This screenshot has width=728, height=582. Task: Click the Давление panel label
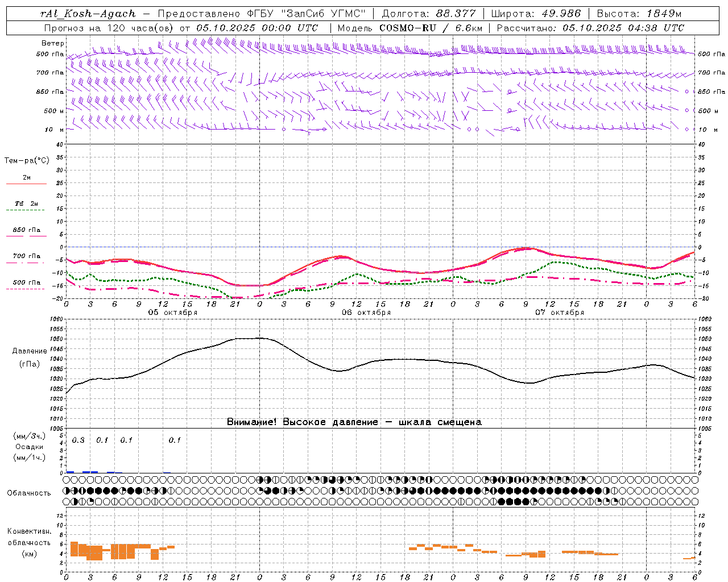(x=30, y=351)
